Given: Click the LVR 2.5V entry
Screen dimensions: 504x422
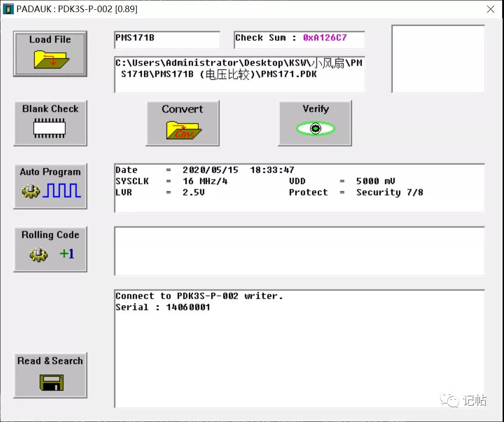Looking at the screenshot, I should 160,192.
